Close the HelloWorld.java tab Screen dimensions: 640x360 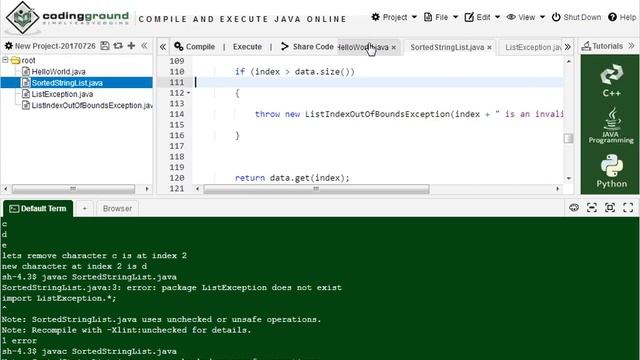pyautogui.click(x=393, y=48)
